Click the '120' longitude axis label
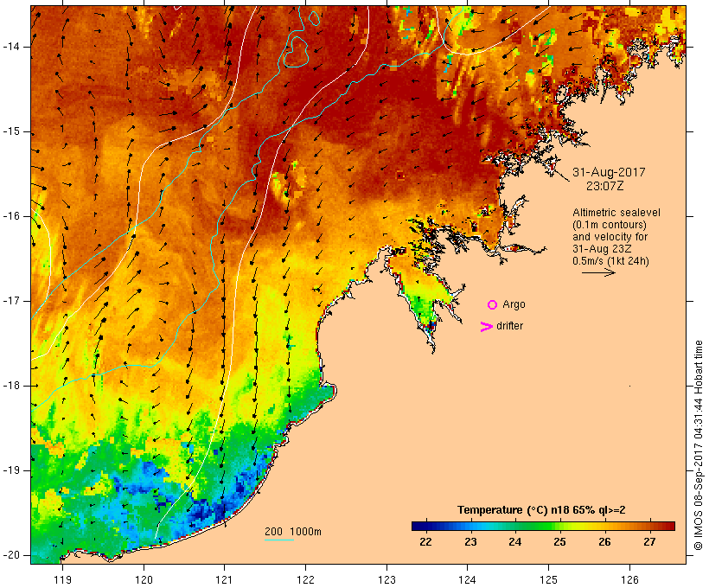 [x=144, y=580]
